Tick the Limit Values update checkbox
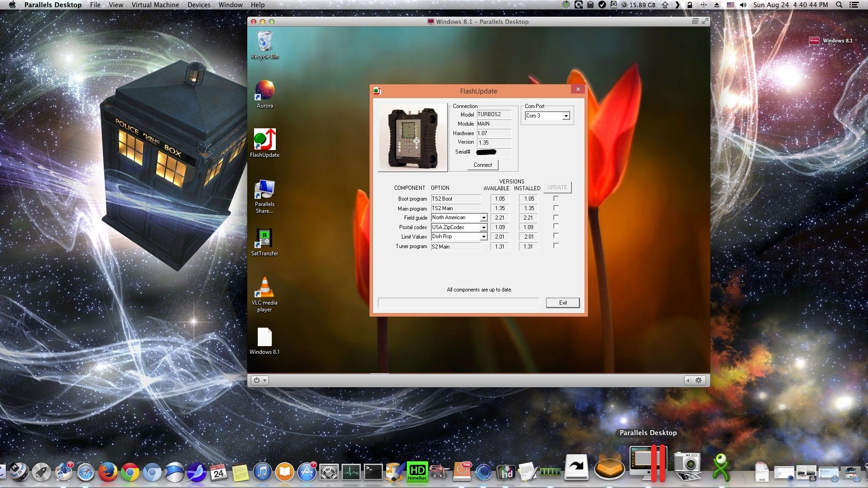The height and width of the screenshot is (488, 868). [x=556, y=236]
